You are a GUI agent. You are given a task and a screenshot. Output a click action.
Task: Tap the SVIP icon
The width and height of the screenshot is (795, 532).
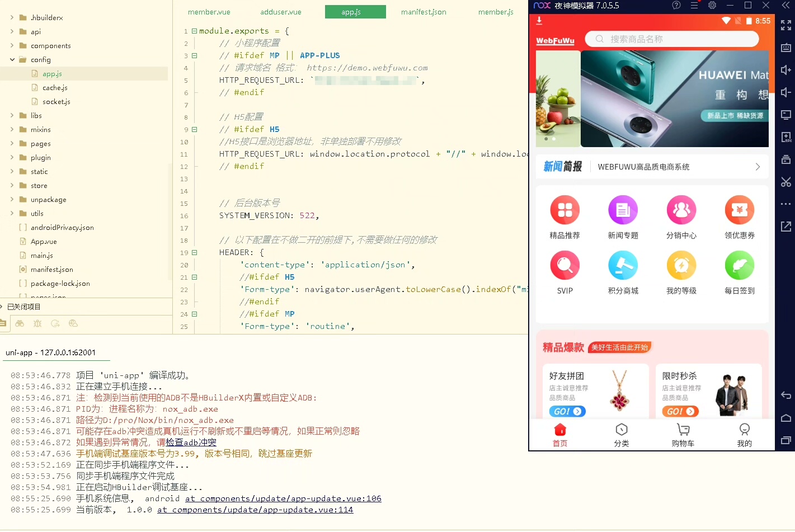(x=565, y=265)
